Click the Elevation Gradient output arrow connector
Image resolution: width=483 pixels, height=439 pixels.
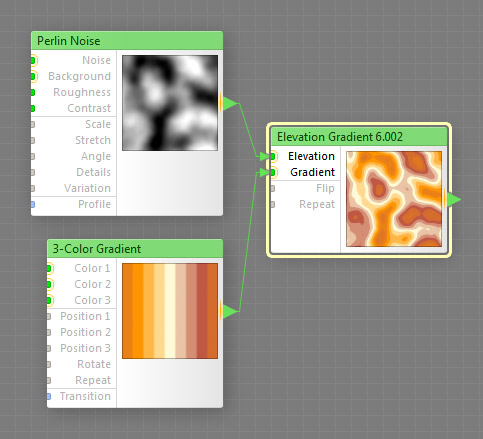click(453, 200)
